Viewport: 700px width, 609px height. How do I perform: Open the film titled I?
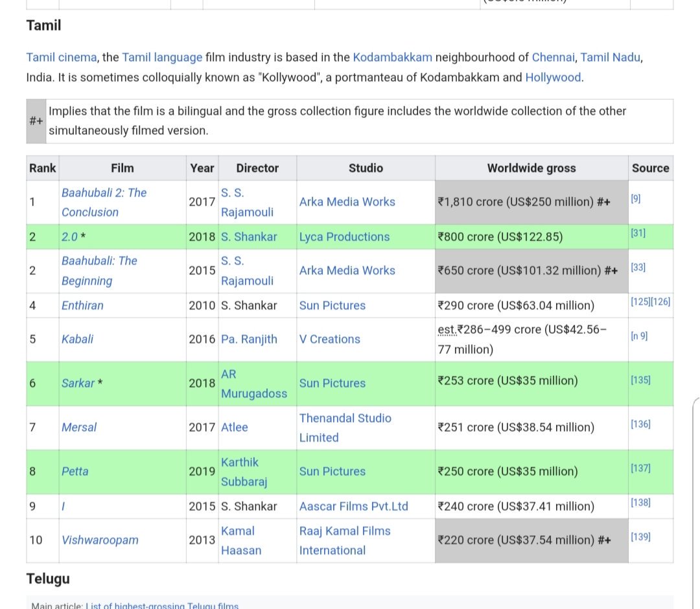pyautogui.click(x=64, y=507)
